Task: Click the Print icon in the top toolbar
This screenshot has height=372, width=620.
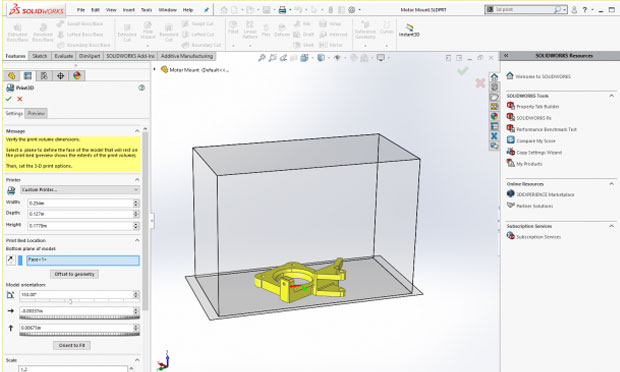Action: click(282, 10)
